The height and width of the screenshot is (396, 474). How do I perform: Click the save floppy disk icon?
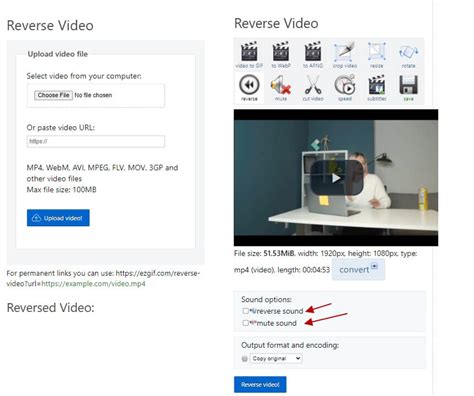408,88
